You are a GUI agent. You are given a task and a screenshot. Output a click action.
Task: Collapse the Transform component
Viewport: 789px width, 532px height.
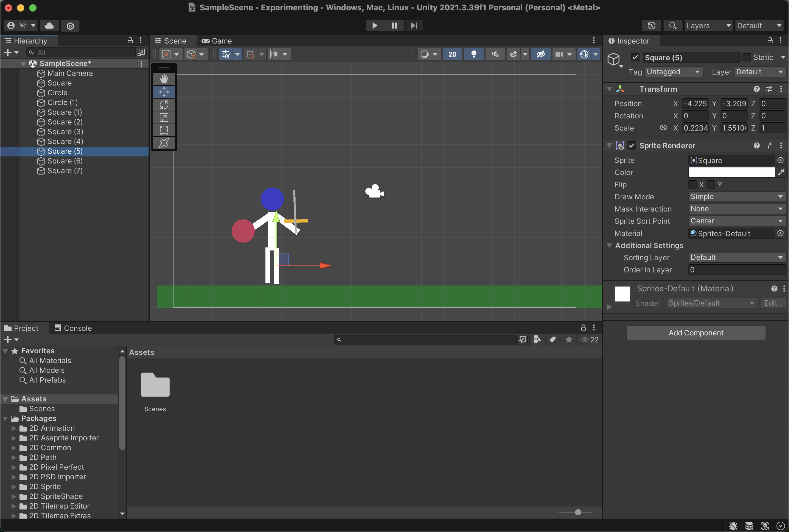(609, 89)
